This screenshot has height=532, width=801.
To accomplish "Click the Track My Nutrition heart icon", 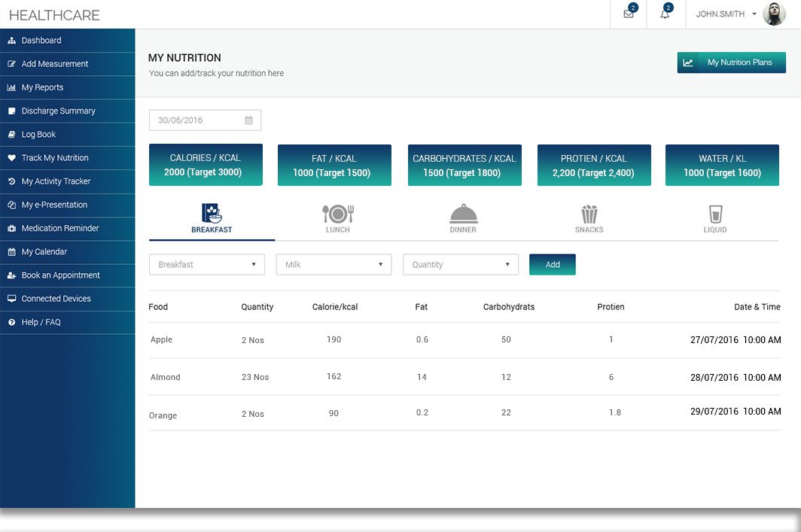I will pos(12,158).
